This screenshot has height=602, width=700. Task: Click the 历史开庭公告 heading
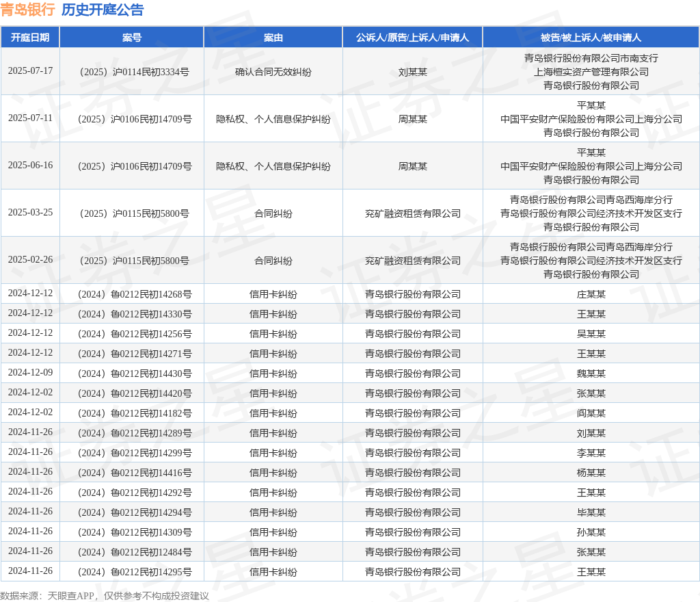(103, 10)
